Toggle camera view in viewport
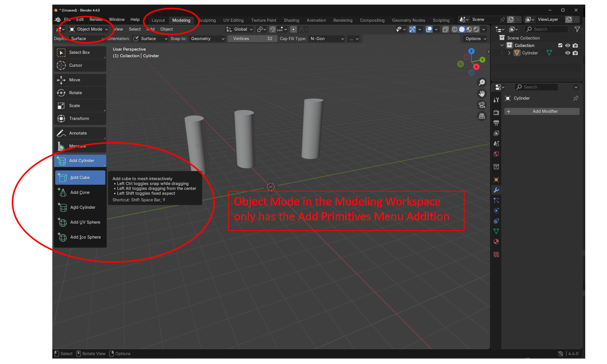607x364 pixels. click(482, 105)
